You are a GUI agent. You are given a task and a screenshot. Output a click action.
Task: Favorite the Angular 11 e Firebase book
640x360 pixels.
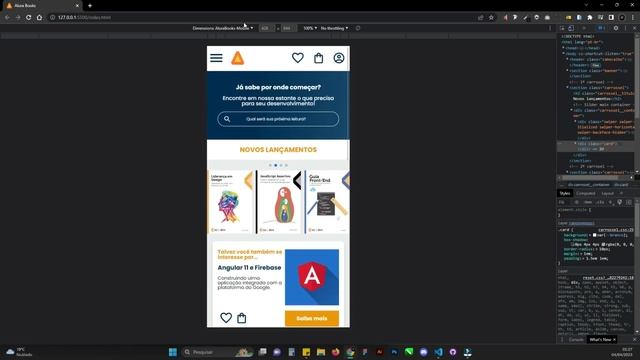coord(226,318)
